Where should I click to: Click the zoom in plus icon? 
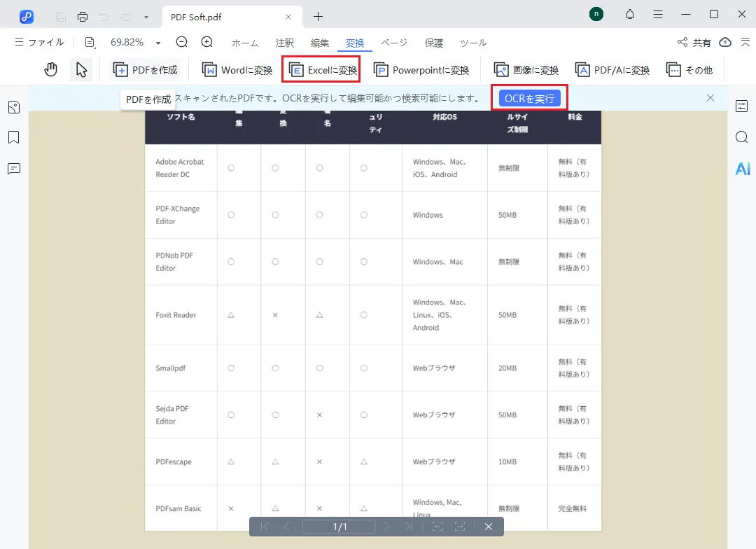206,42
